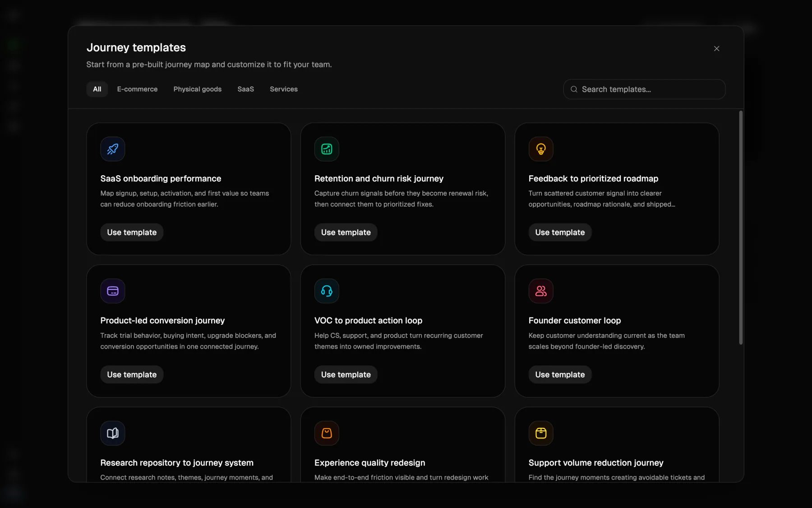The width and height of the screenshot is (812, 508).
Task: Click the box icon on Support volume reduction card
Action: pyautogui.click(x=541, y=433)
